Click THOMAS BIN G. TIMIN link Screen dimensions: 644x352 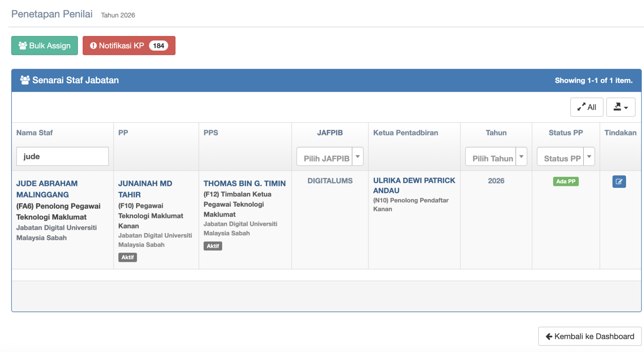(x=244, y=184)
